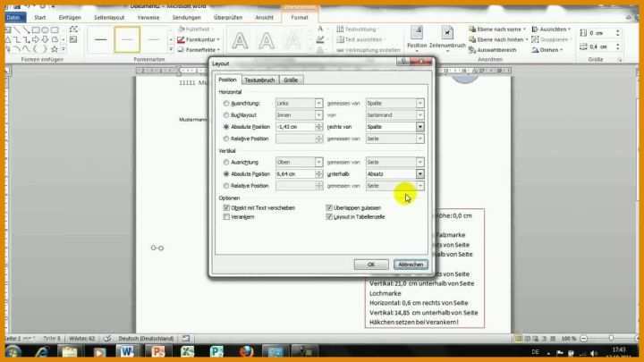Switch to the Textumbruch tab in Layout dialog
This screenshot has height=362, width=644.
pos(259,80)
